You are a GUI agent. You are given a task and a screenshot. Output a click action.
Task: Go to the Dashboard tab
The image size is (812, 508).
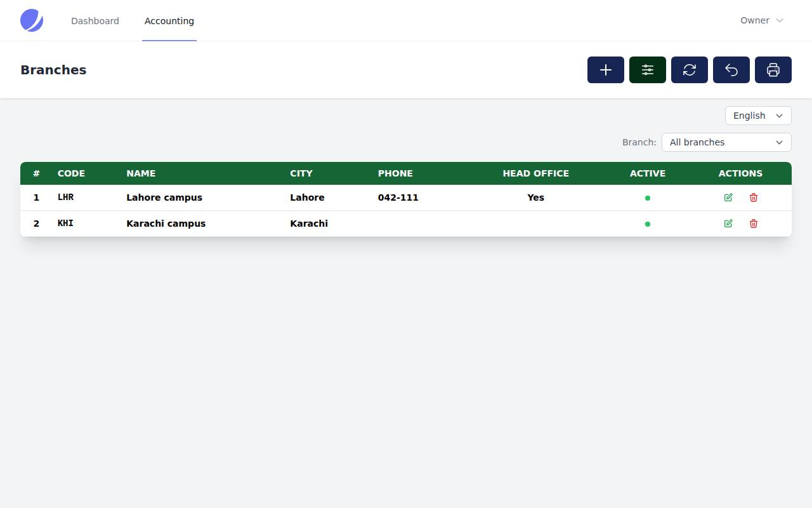pyautogui.click(x=95, y=21)
